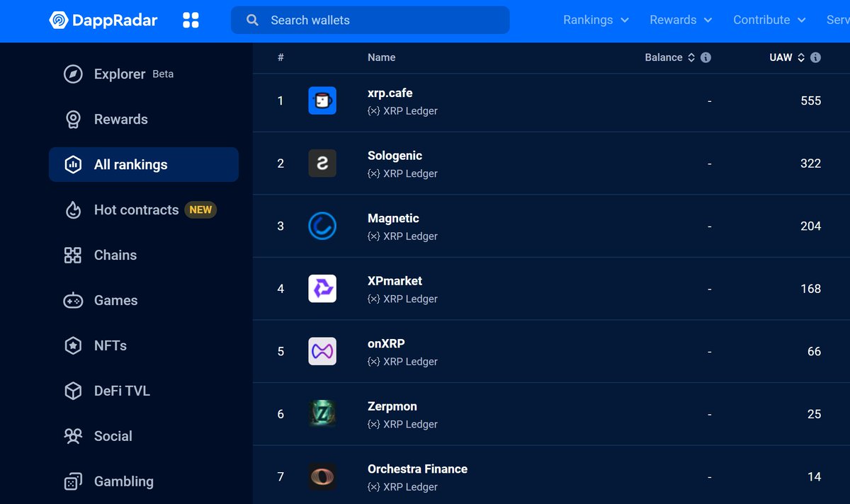Click the Sologenic dapp logo

point(322,164)
